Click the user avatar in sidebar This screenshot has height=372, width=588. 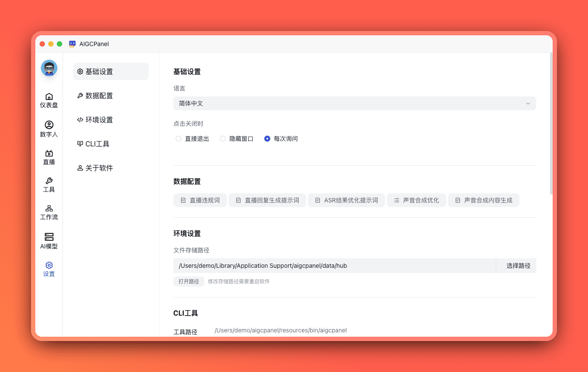(49, 68)
